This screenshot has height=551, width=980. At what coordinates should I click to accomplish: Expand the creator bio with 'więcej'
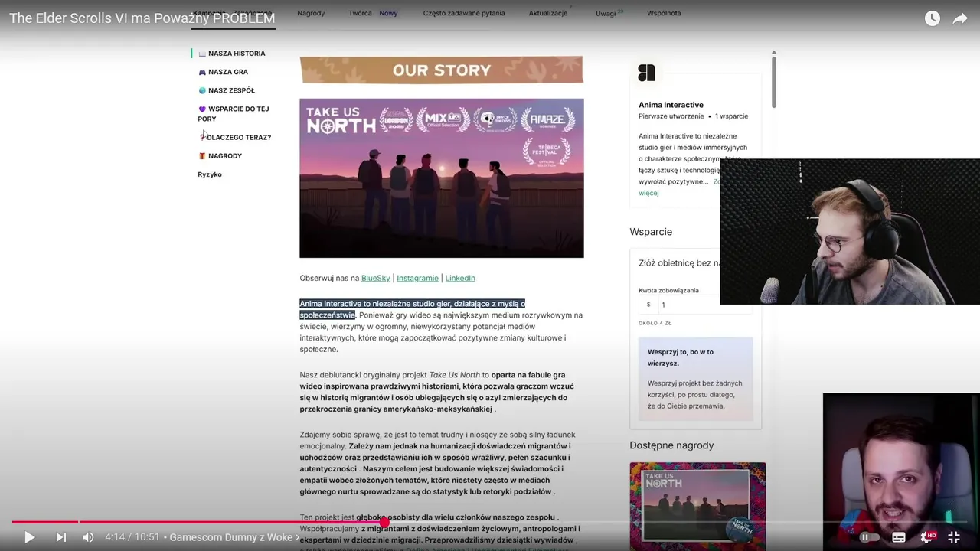click(648, 193)
